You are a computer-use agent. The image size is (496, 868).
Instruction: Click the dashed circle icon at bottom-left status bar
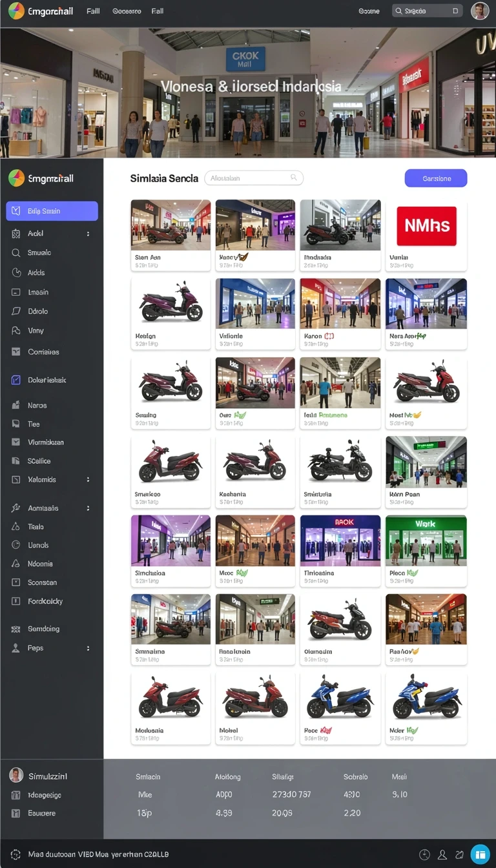15,854
